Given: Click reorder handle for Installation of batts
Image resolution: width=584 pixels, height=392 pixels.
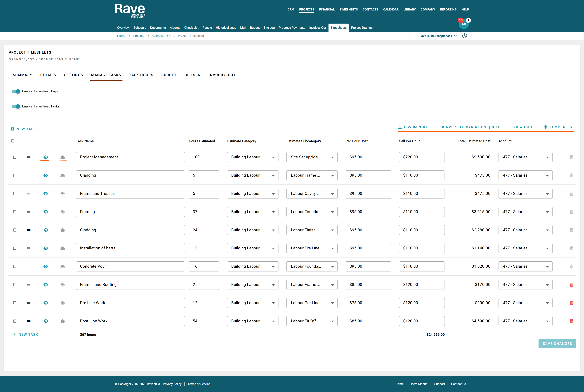Looking at the screenshot, I should pyautogui.click(x=29, y=248).
